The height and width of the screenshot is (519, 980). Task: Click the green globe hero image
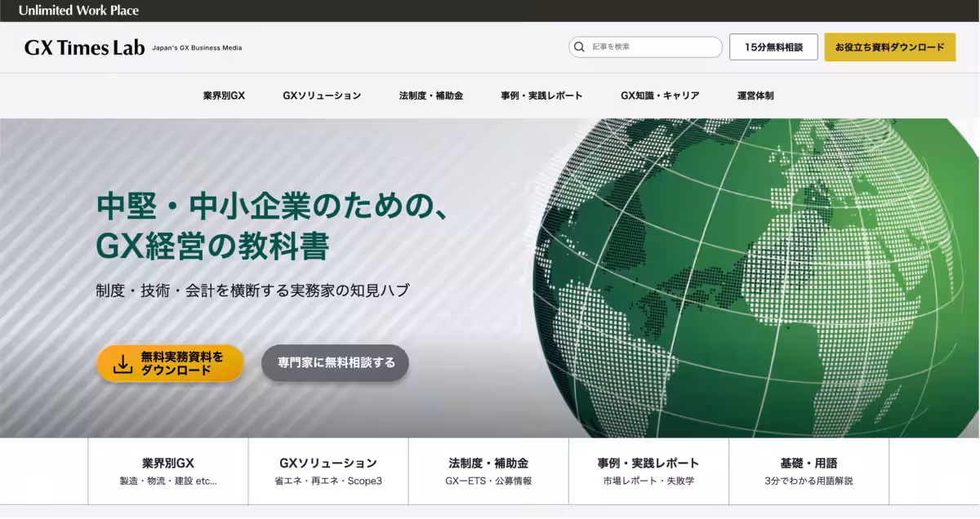755,277
